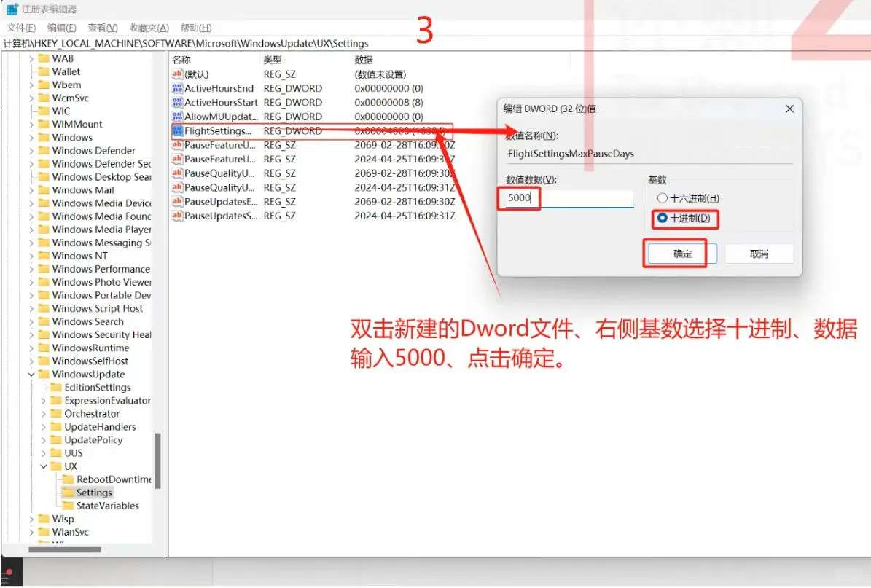Expand the WlanSvc tree node
Viewport: 871px width, 588px height.
pos(31,532)
